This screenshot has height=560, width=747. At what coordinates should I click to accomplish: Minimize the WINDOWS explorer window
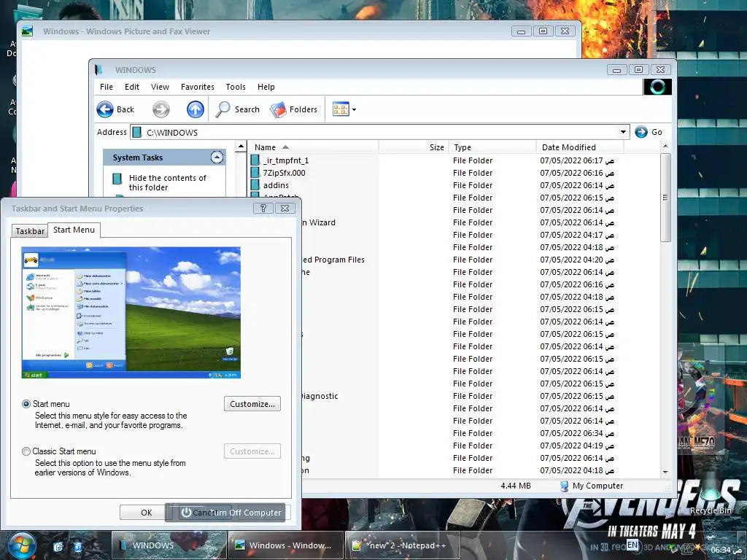point(617,70)
